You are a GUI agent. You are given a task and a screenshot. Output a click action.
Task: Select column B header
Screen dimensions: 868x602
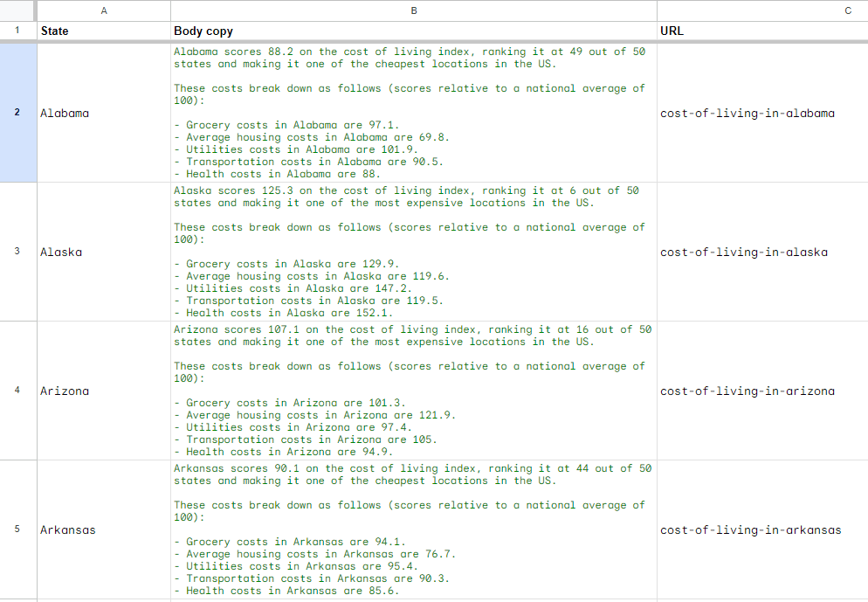pyautogui.click(x=413, y=10)
